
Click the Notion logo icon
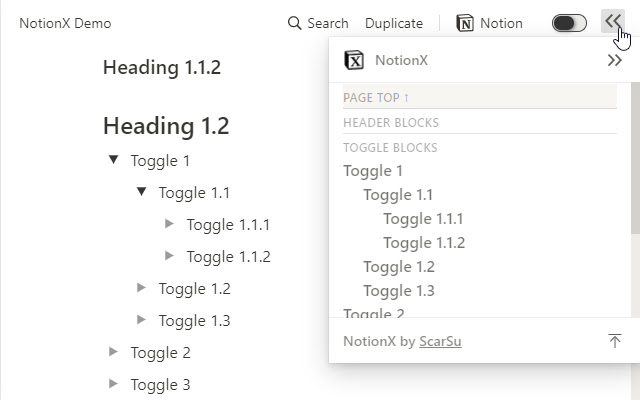465,23
